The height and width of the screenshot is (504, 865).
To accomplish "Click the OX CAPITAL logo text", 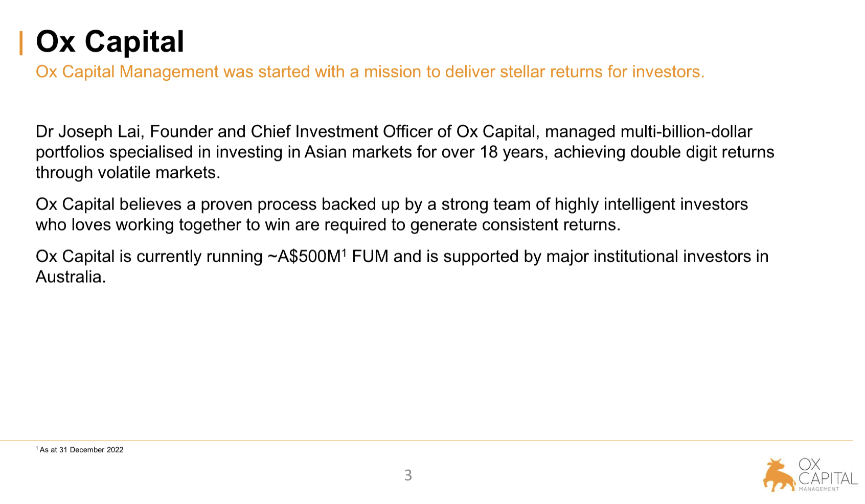I will point(827,472).
